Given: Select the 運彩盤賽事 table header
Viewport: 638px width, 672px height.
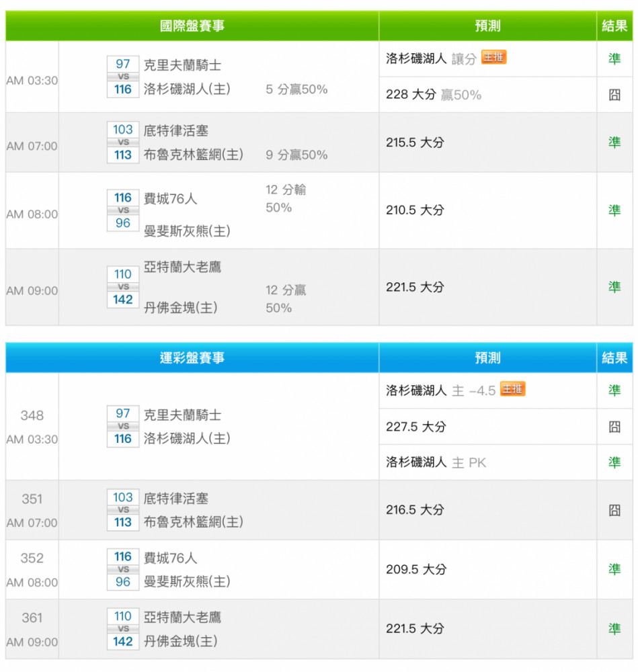Looking at the screenshot, I should (x=192, y=358).
